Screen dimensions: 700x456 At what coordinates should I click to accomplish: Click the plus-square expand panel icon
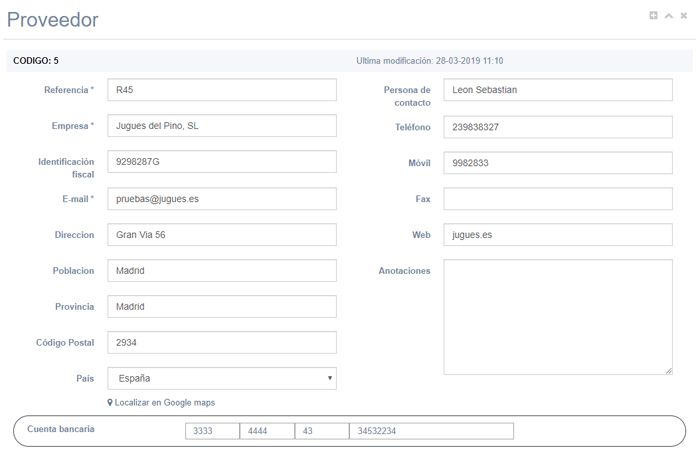[654, 16]
